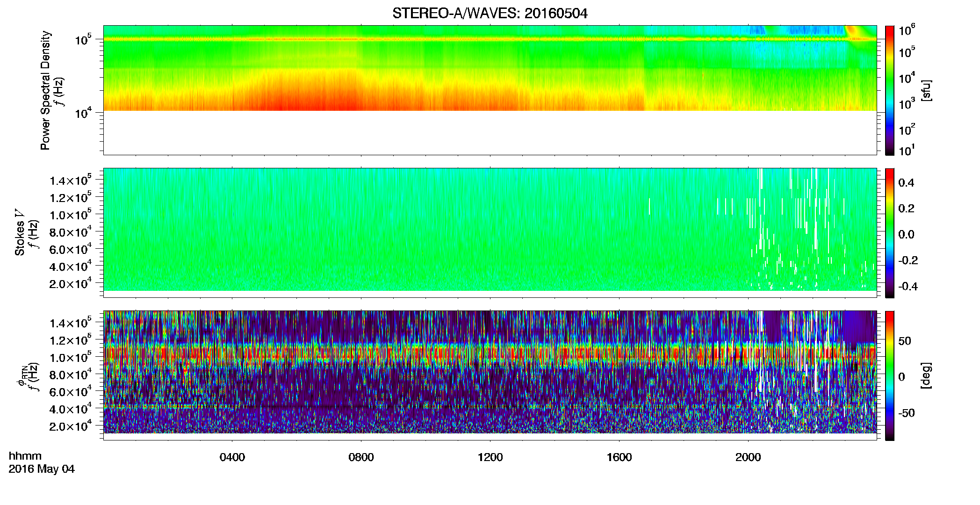980x505 pixels.
Task: Click the 2000 time tick label
Action: (748, 457)
